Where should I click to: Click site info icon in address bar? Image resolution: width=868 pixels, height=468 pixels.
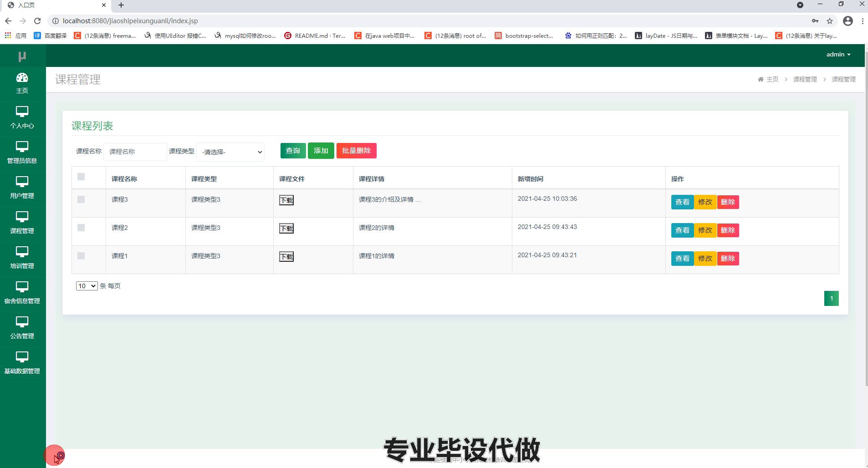tap(56, 21)
